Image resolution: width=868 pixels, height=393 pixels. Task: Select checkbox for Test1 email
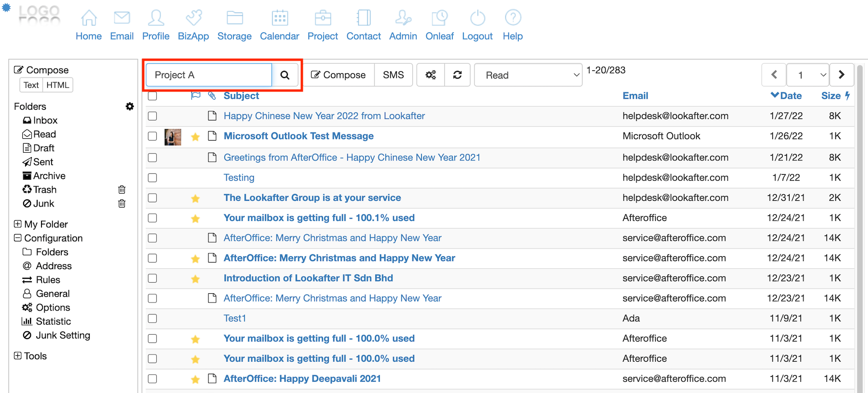point(152,318)
